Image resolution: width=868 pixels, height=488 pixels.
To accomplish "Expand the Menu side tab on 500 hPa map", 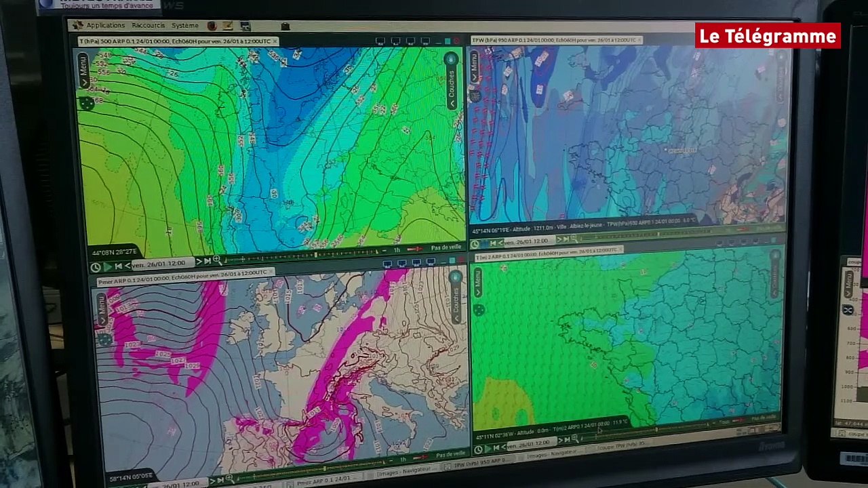I will (x=83, y=70).
